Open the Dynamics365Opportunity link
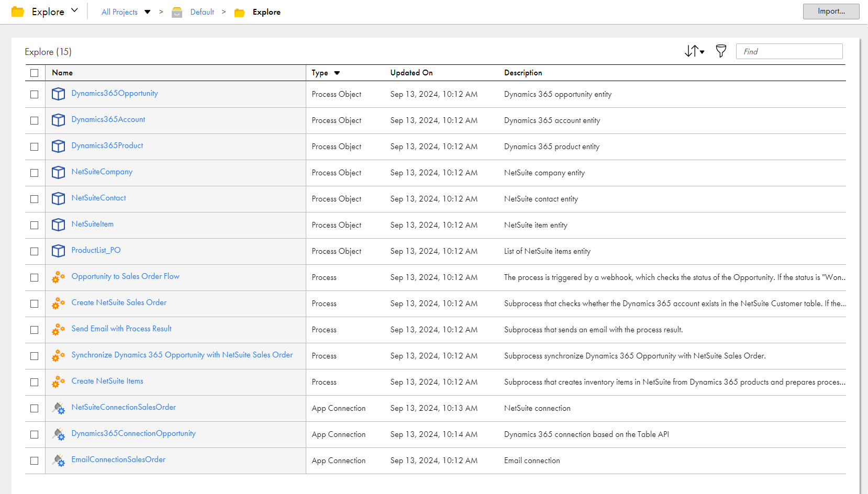This screenshot has width=868, height=494. click(115, 93)
